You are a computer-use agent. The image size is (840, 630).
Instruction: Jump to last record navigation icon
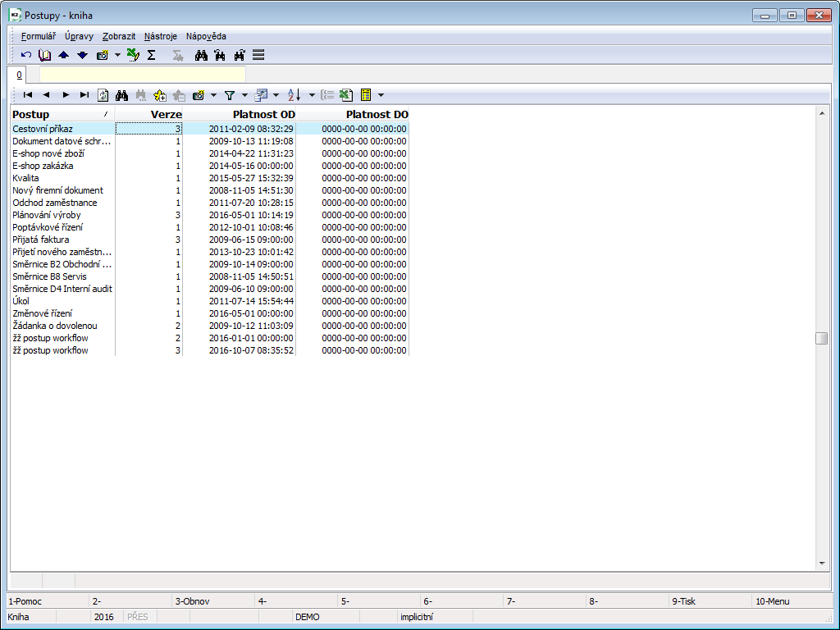coord(84,95)
